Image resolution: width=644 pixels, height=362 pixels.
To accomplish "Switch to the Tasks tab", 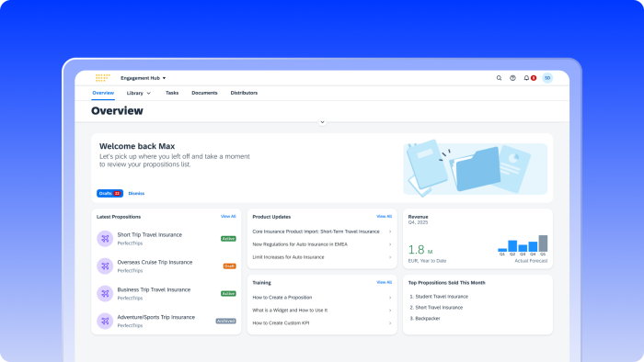I will 172,93.
